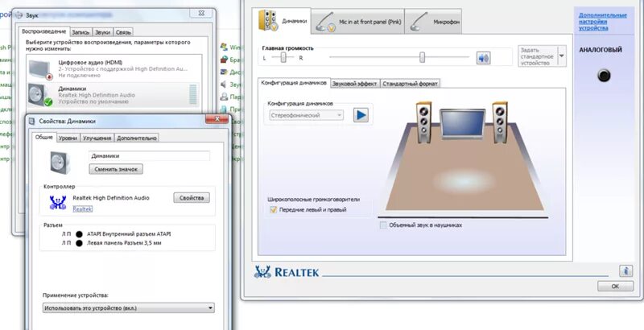Screen dimensions: 644x330
Task: Move the main volume slider handle
Action: tap(422, 57)
